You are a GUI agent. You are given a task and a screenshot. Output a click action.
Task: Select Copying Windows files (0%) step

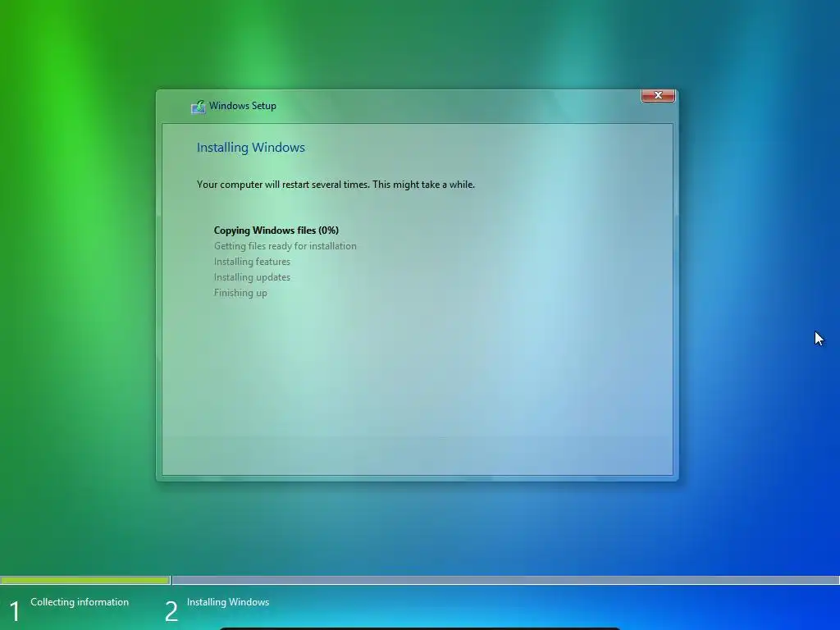pos(276,231)
